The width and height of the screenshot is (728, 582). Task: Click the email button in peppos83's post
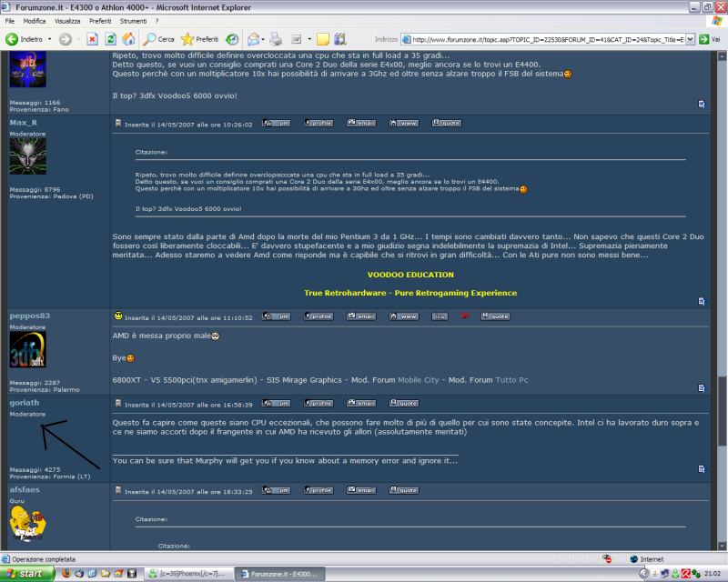361,316
